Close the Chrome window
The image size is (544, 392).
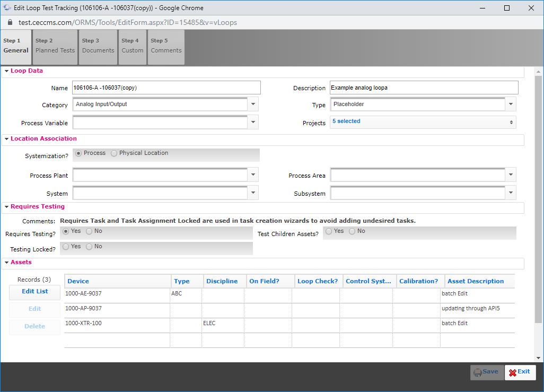click(x=531, y=7)
